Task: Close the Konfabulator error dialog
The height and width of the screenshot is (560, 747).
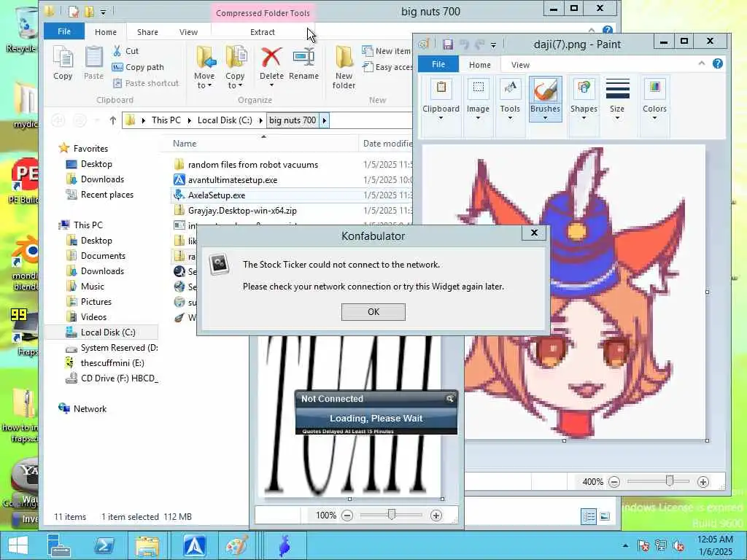Action: 534,233
